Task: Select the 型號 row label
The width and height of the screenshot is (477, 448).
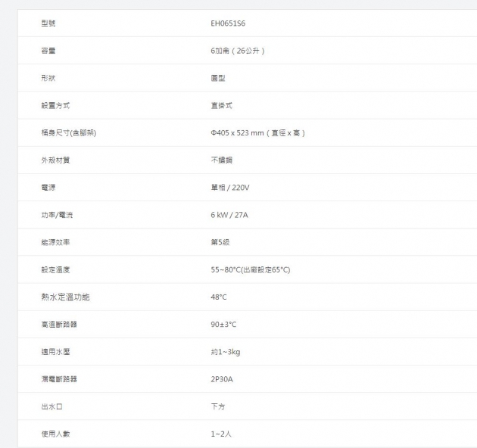Action: tap(48, 23)
